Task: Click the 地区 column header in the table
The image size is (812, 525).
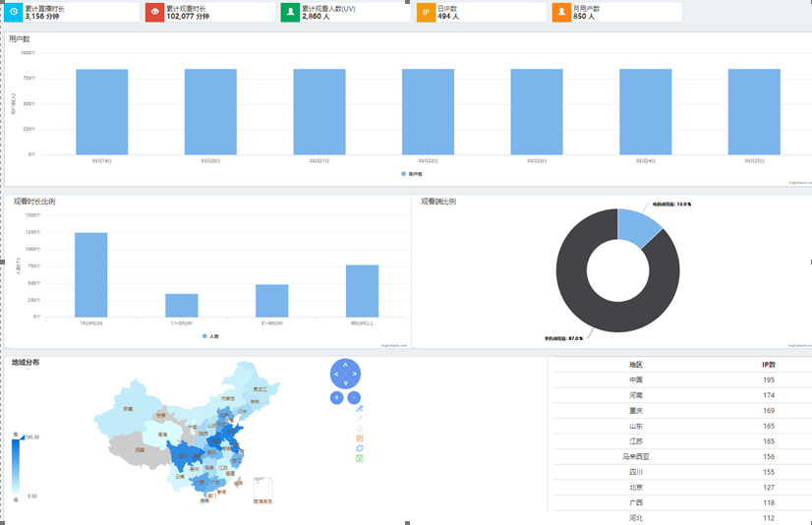Action: (x=636, y=365)
